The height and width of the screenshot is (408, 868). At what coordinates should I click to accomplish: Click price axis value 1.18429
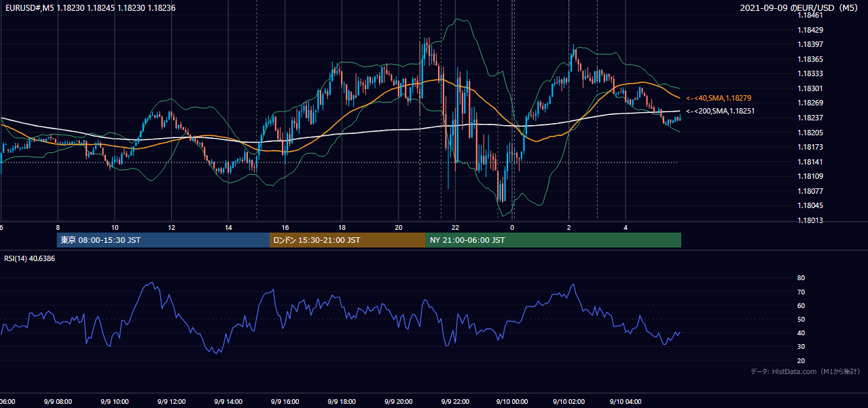point(811,30)
